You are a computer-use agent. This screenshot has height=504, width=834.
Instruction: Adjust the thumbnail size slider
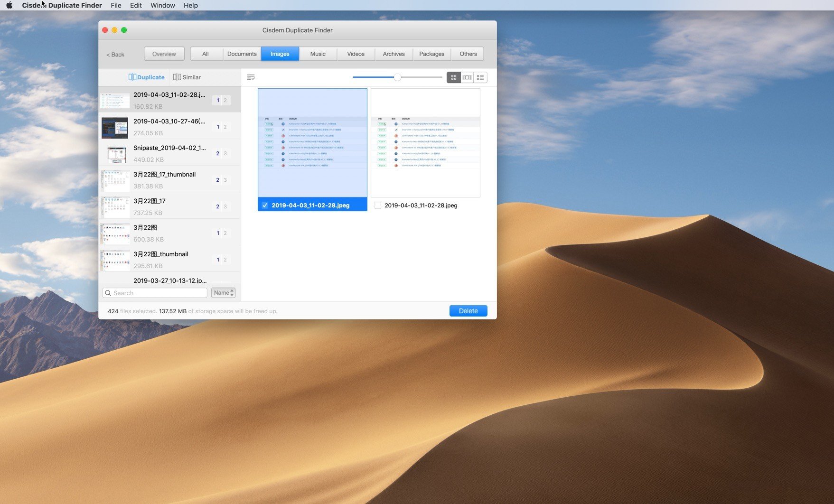(x=397, y=77)
